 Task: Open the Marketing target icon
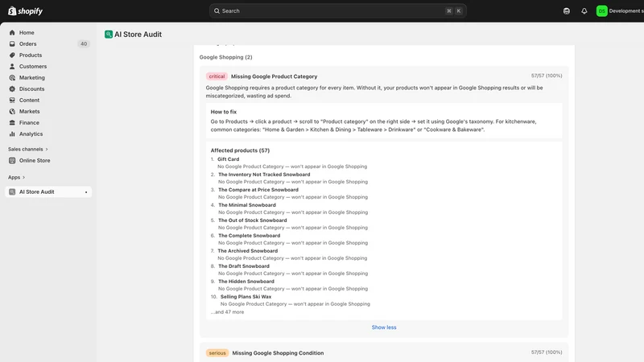(12, 77)
